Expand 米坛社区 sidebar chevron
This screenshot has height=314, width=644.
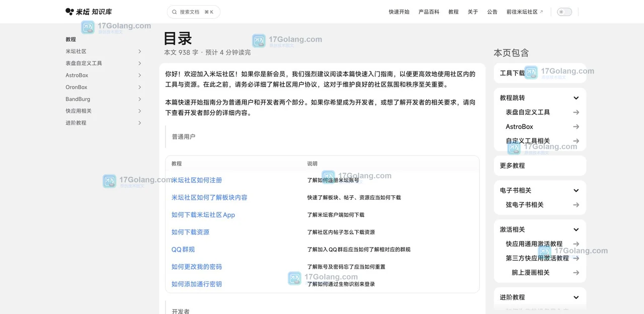pyautogui.click(x=140, y=51)
